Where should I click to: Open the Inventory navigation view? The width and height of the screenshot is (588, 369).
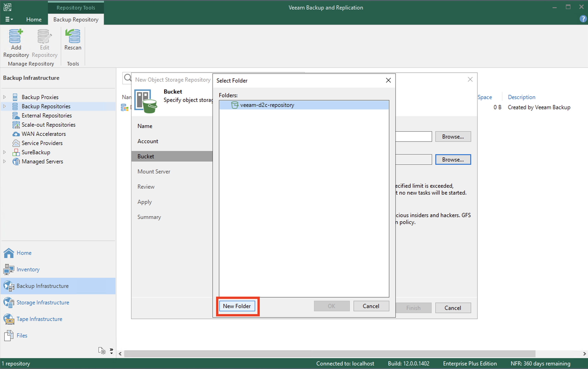point(28,270)
